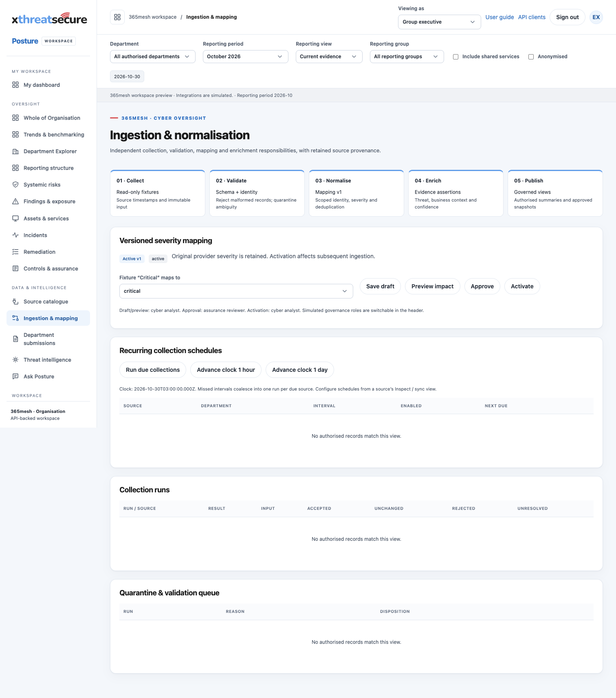Click the Whole of Organisation sidebar icon
The width and height of the screenshot is (616, 698).
pyautogui.click(x=15, y=118)
